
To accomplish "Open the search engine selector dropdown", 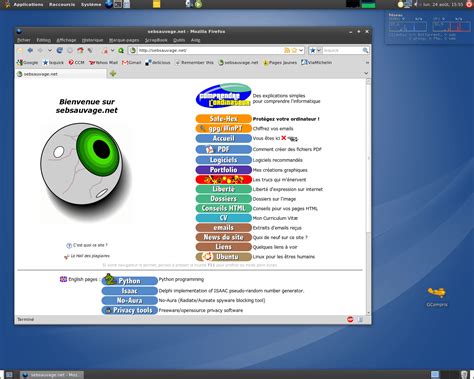I will pyautogui.click(x=315, y=50).
